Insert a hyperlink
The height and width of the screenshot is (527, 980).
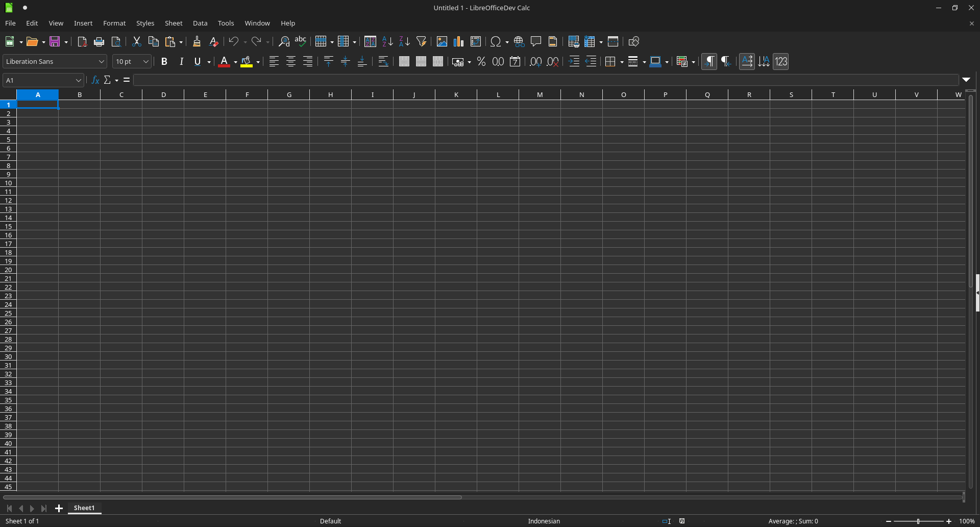coord(519,42)
